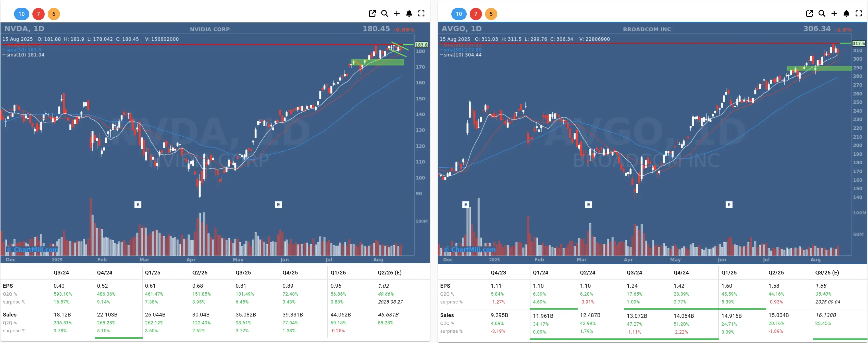The height and width of the screenshot is (343, 868).
Task: Click AVGO Q3/25 (E) column header
Action: [x=827, y=273]
